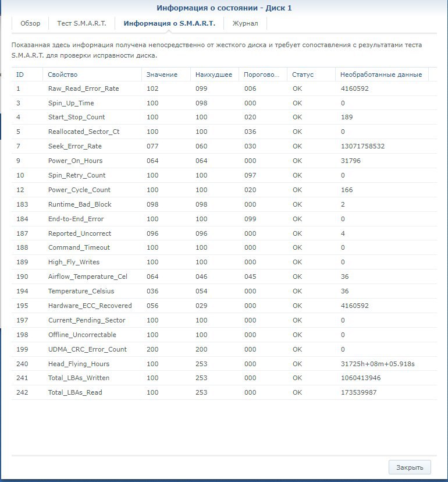448x482 pixels.
Task: Select the Runtime_Bad_Block row
Action: [x=224, y=204]
